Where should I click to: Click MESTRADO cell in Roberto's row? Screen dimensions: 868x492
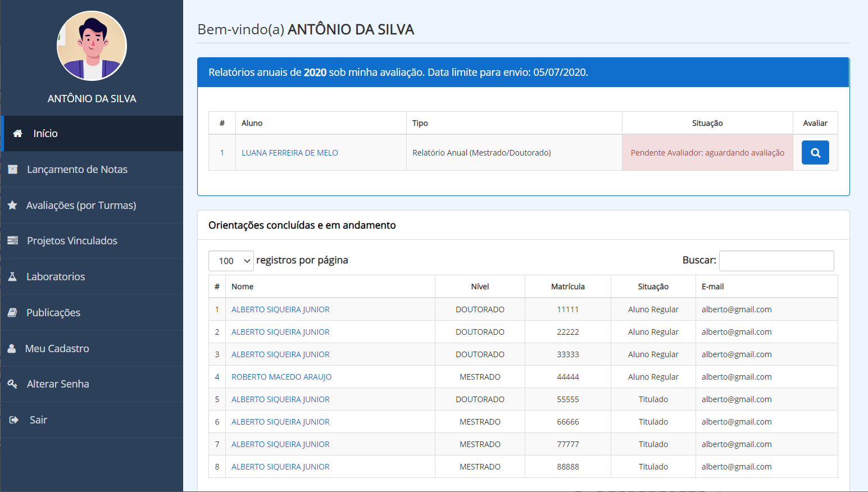coord(480,377)
